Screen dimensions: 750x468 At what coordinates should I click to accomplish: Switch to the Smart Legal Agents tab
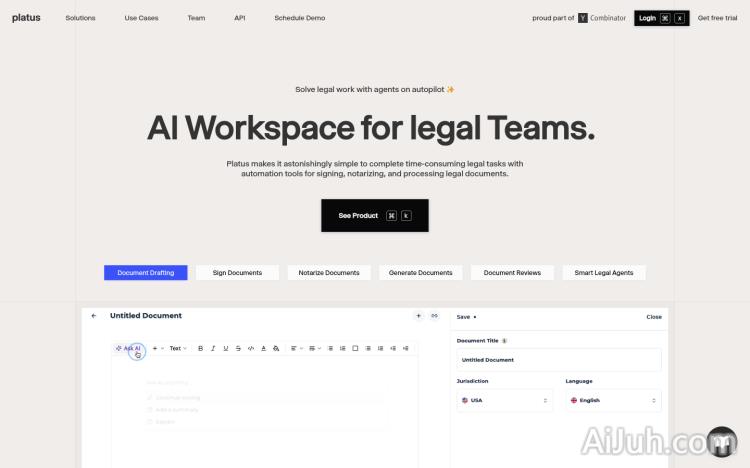point(603,273)
